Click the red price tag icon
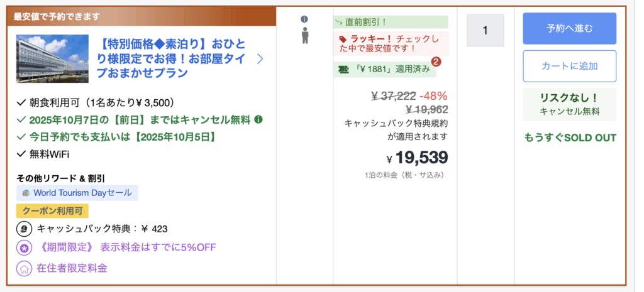Image resolution: width=644 pixels, height=292 pixels. pyautogui.click(x=342, y=38)
